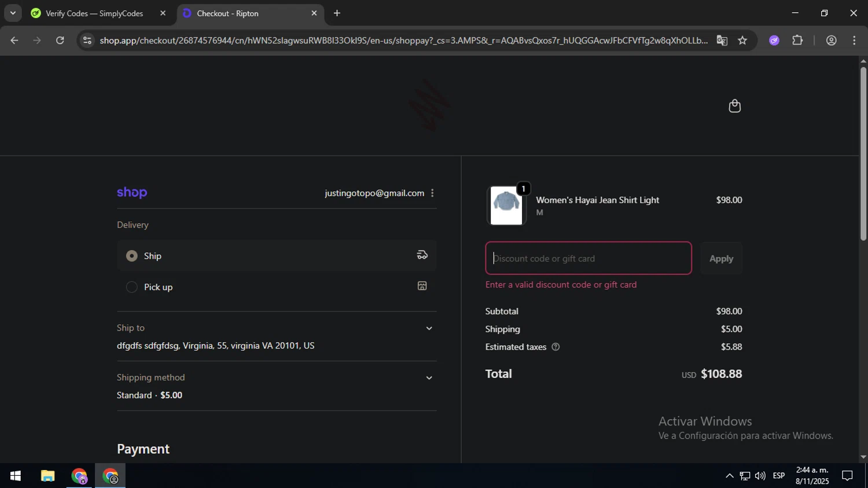868x488 pixels.
Task: Click the Standard · $5.00 shipping text
Action: click(x=149, y=395)
